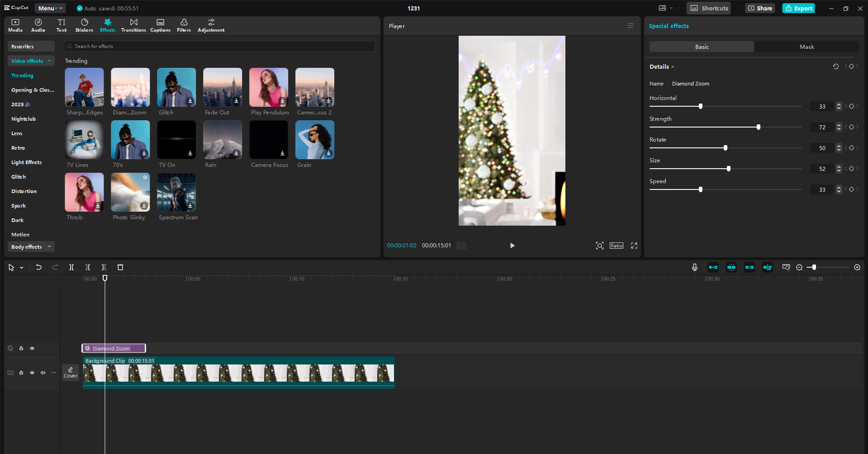Lock the Background Clip track

21,373
